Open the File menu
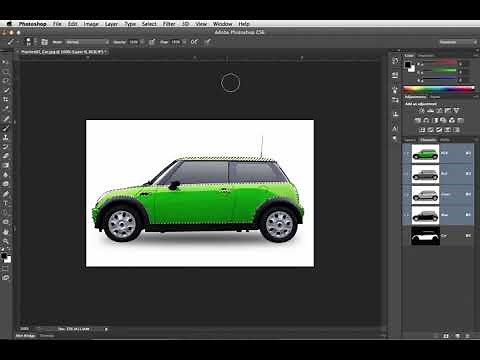The image size is (480, 360). (x=57, y=24)
